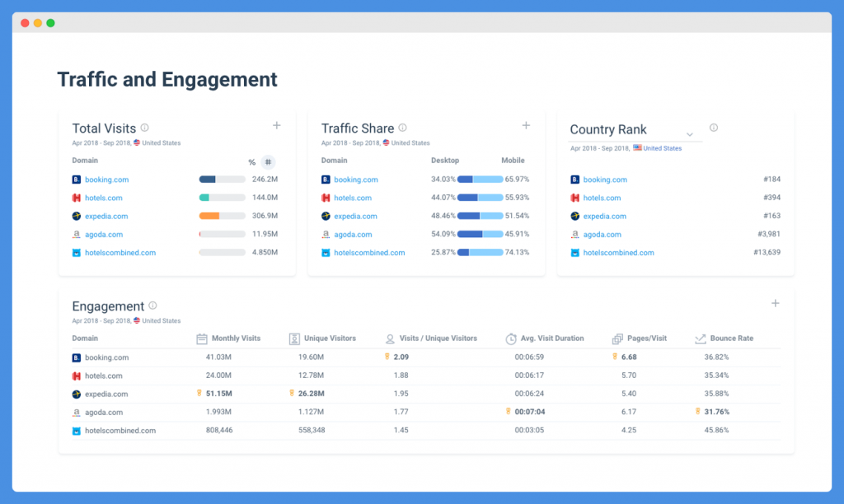Viewport: 844px width, 504px height.
Task: Click the winner medal next to 00:07:04
Action: 508,412
